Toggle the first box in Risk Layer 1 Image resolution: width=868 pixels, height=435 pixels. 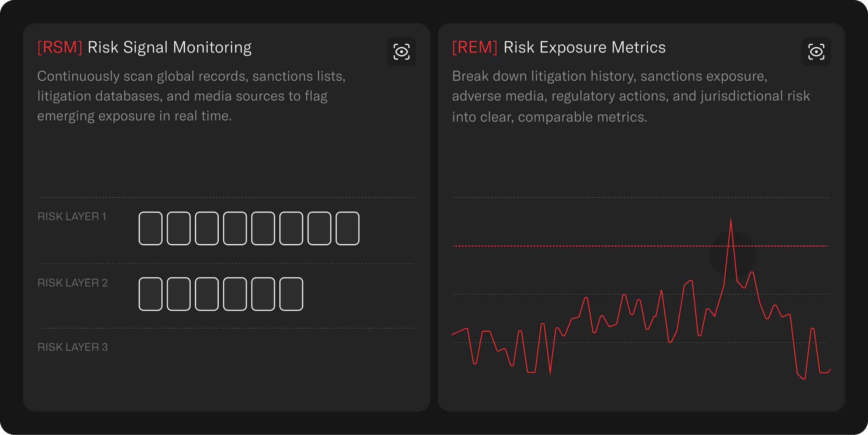(151, 228)
